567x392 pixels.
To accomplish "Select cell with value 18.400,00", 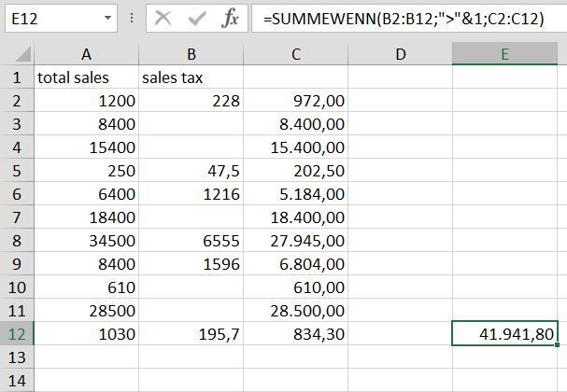I will [x=296, y=217].
